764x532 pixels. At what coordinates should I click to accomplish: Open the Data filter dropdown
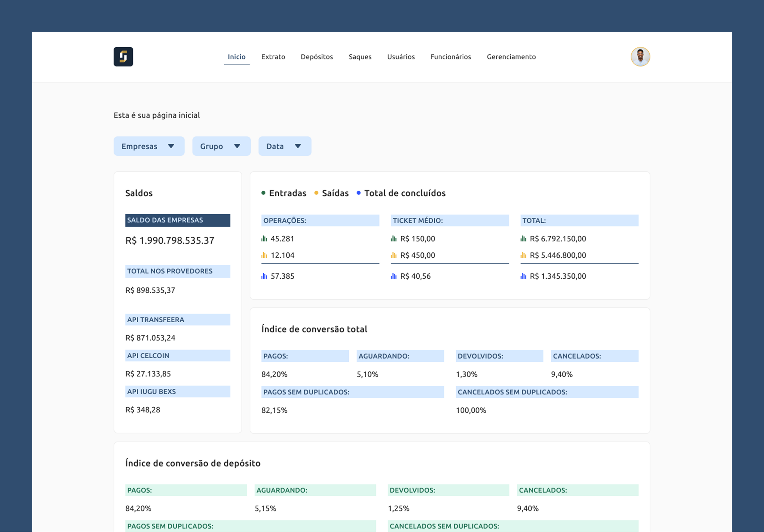click(285, 146)
